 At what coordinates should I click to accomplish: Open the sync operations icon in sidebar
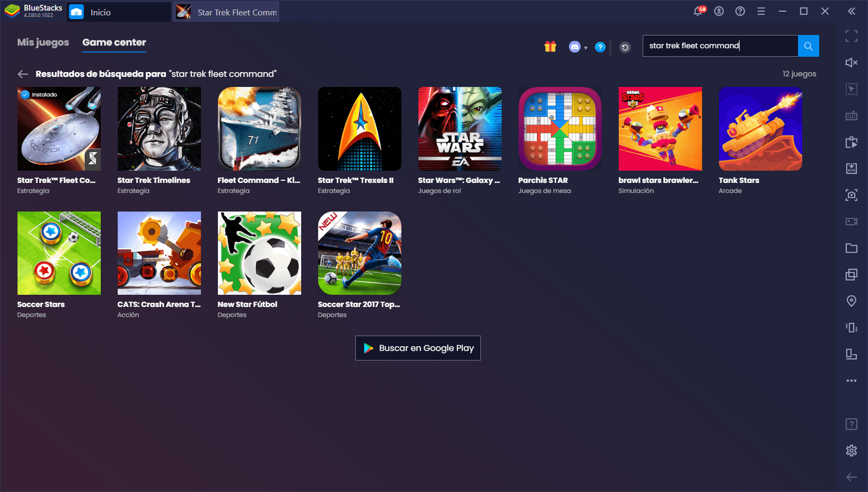[852, 142]
